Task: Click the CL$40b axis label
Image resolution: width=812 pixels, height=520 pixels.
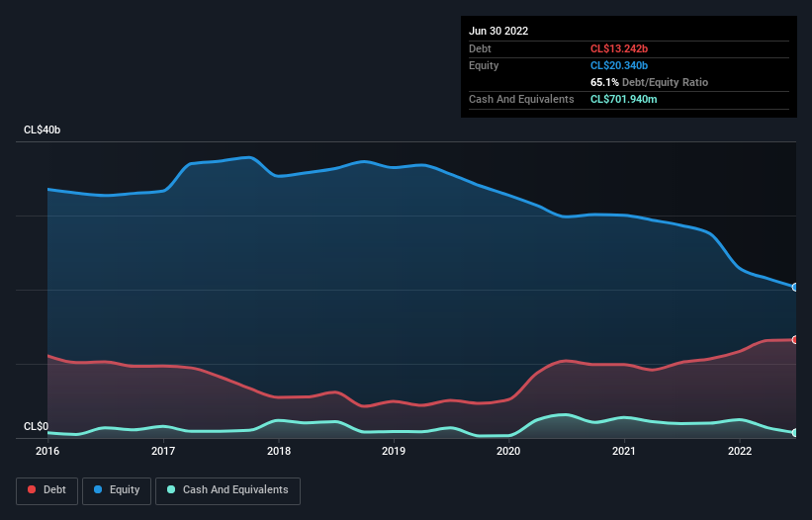Action: 42,130
